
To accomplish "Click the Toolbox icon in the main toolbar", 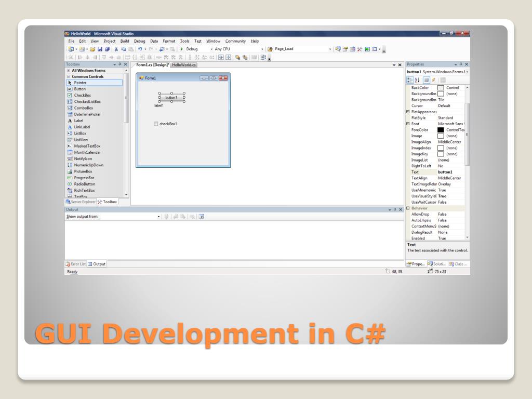I will point(360,49).
